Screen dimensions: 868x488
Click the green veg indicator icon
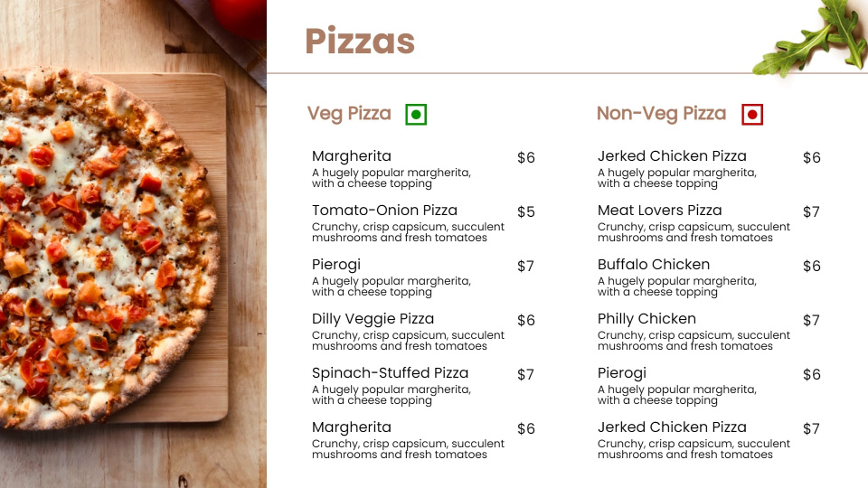[416, 115]
